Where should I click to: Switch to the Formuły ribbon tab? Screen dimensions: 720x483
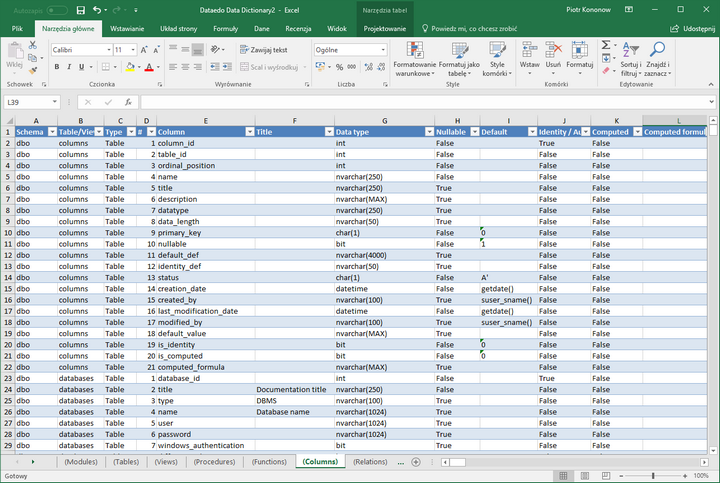(x=225, y=29)
